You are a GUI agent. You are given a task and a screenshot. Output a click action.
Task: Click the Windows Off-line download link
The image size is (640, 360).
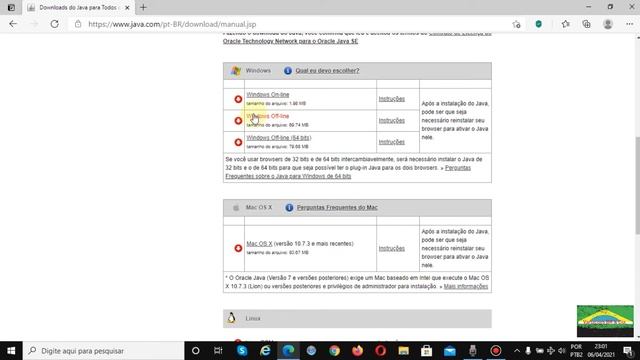click(268, 116)
